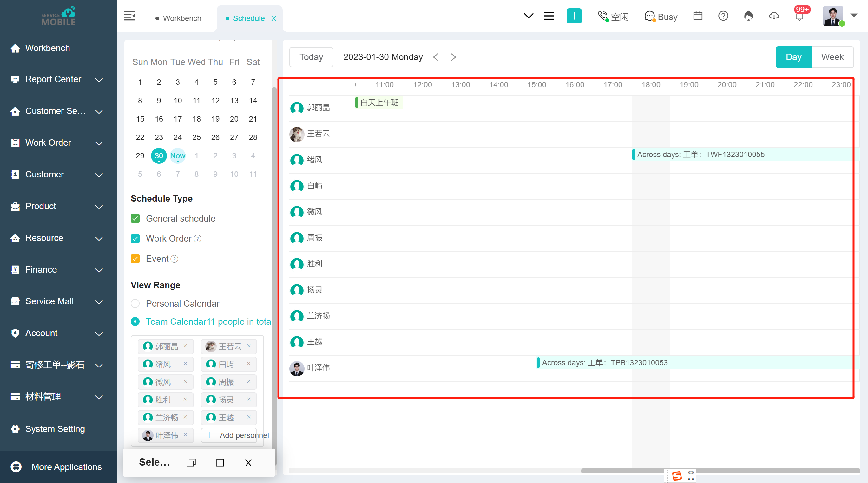
Task: Expand the top bar tab list chevron
Action: coord(528,16)
